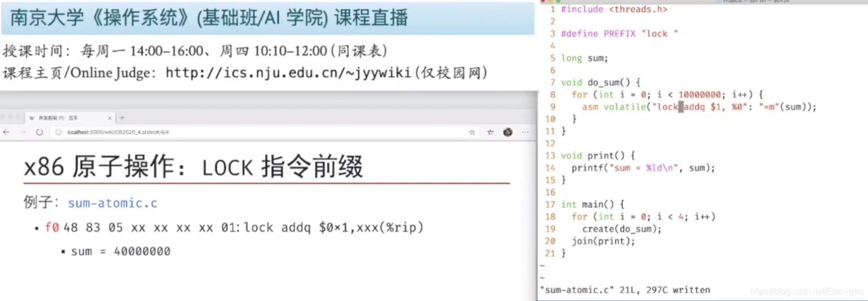This screenshot has height=301, width=868.
Task: Reload the slides page in the browser
Action: (39, 132)
